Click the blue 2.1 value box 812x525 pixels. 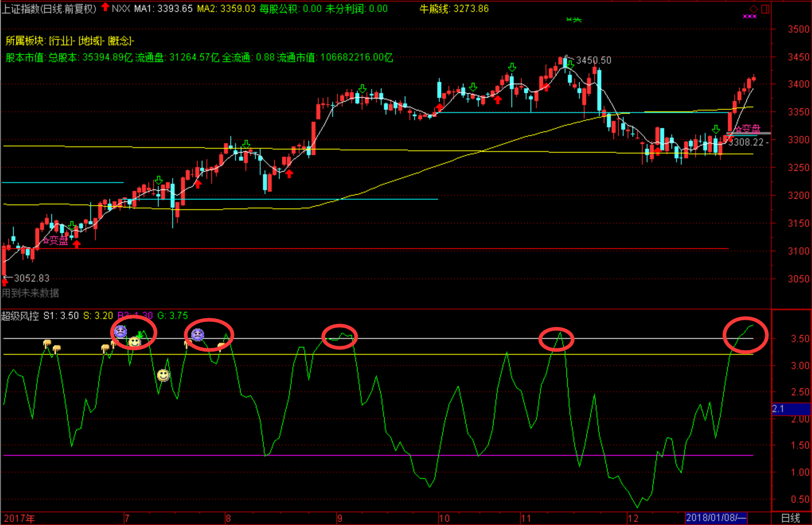790,409
